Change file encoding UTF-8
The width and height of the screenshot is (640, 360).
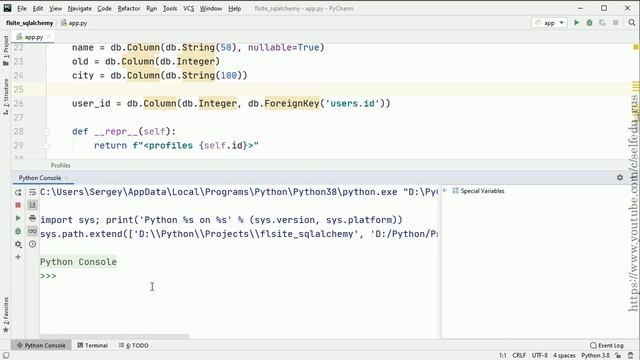click(x=540, y=356)
